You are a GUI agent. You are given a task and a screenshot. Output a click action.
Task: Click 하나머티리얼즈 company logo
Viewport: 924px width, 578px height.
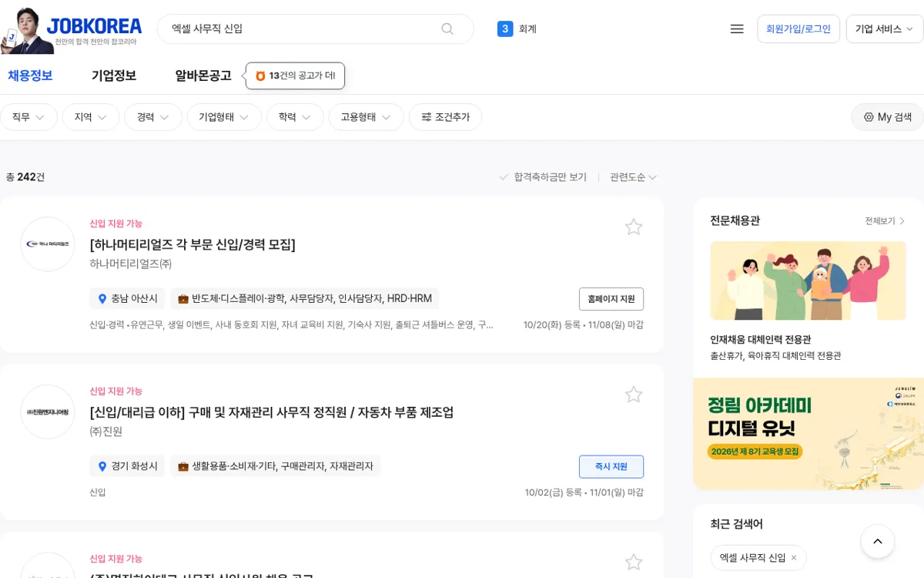(48, 244)
